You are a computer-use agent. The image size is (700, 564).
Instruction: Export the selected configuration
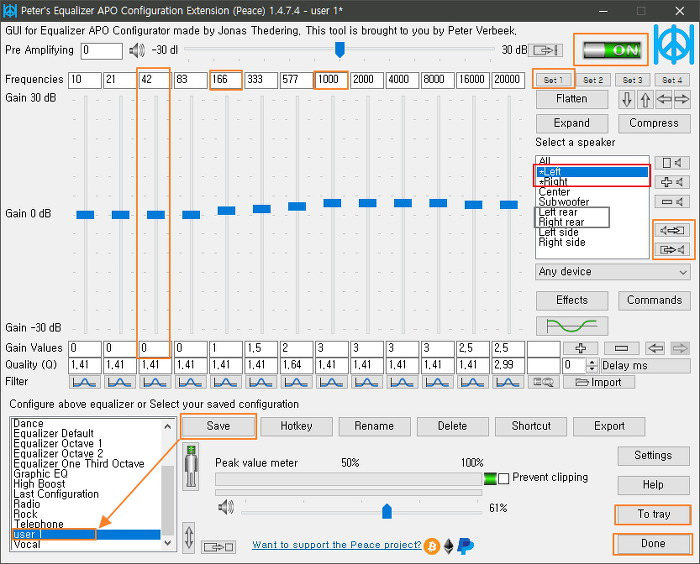click(x=609, y=426)
